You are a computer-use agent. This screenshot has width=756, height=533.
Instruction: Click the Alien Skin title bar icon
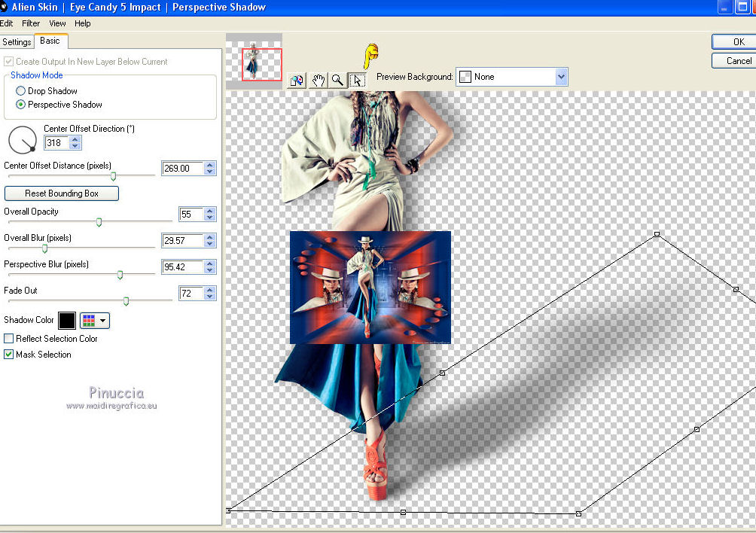coord(3,7)
